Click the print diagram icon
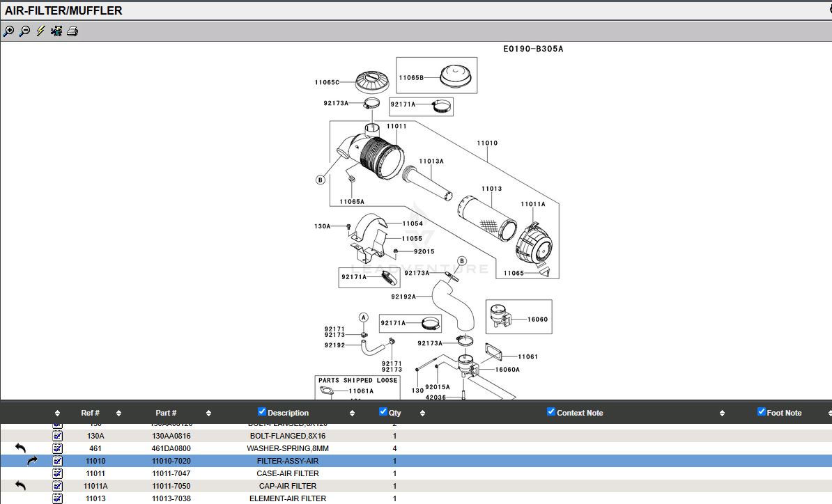832x504 pixels. point(72,31)
